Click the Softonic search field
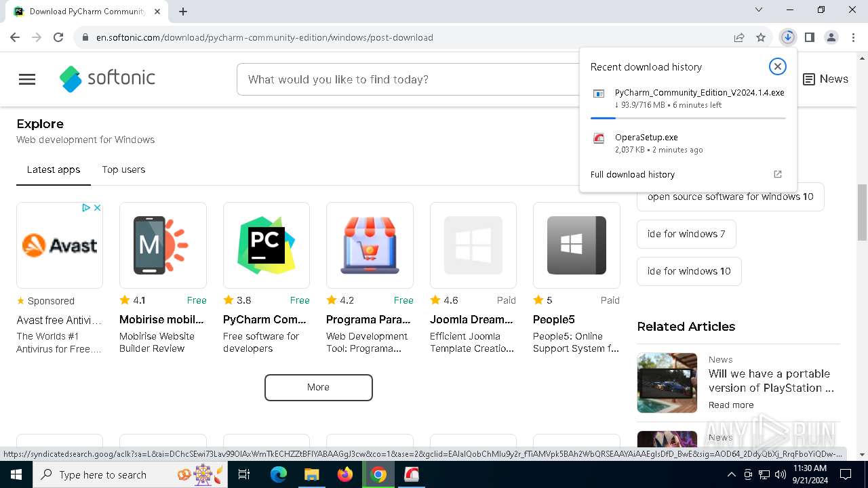Image resolution: width=868 pixels, height=488 pixels. (407, 79)
